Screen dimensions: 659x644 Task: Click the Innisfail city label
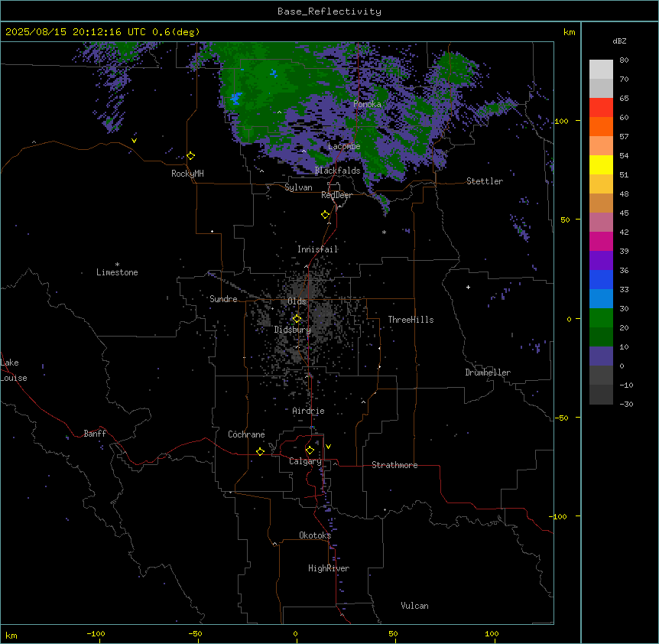coord(318,249)
